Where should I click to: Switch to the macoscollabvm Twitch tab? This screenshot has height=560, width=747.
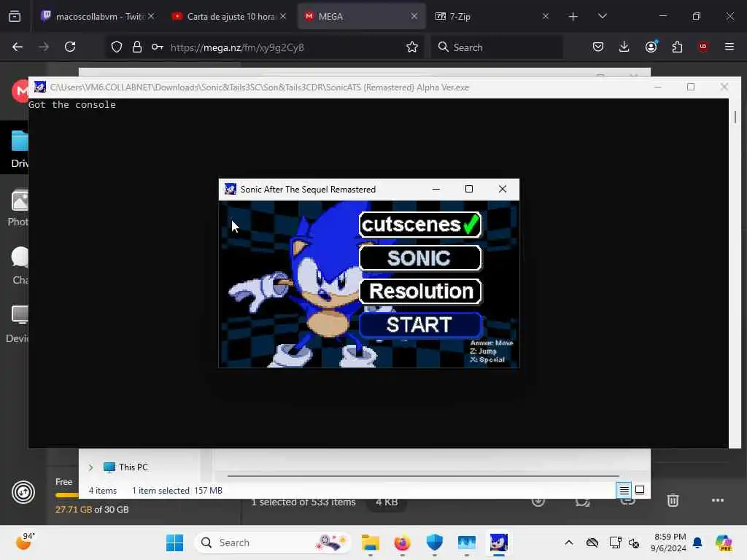pyautogui.click(x=98, y=16)
